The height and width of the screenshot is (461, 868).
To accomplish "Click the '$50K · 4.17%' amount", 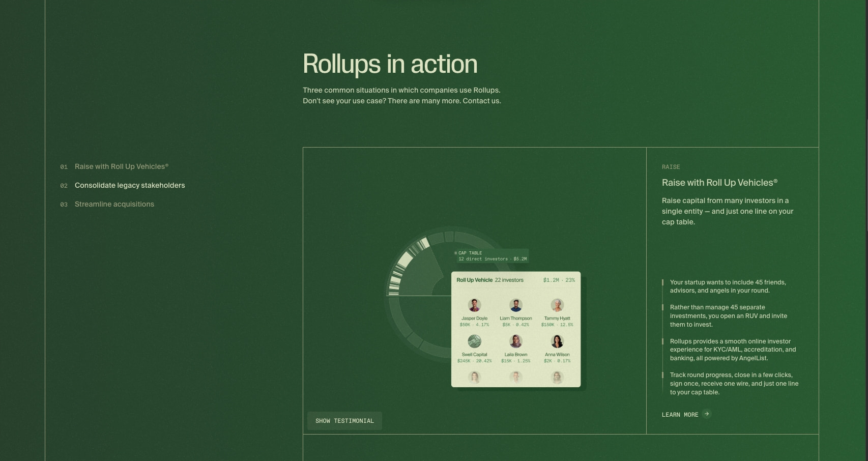I will [x=474, y=325].
